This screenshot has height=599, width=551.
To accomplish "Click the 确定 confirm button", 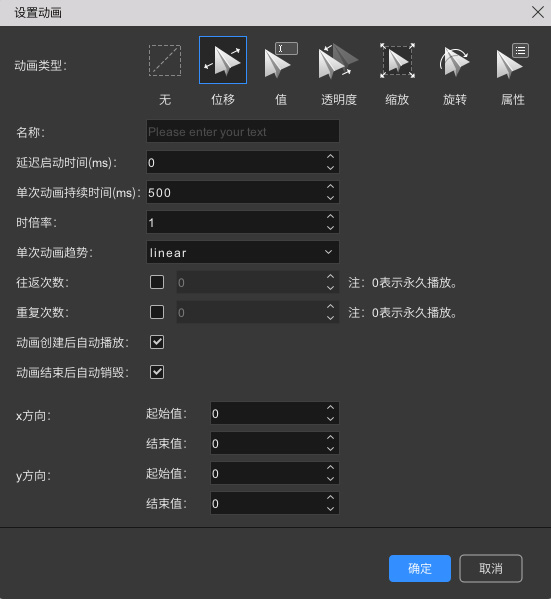I will [x=420, y=568].
